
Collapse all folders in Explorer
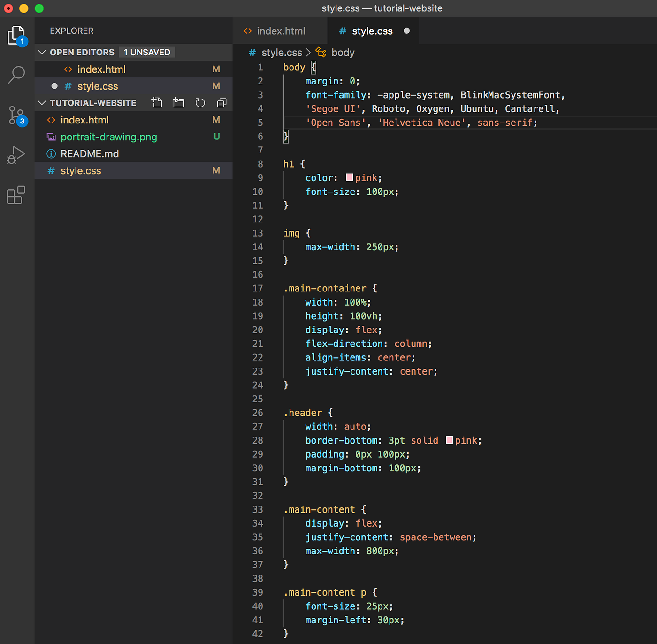[x=221, y=102]
